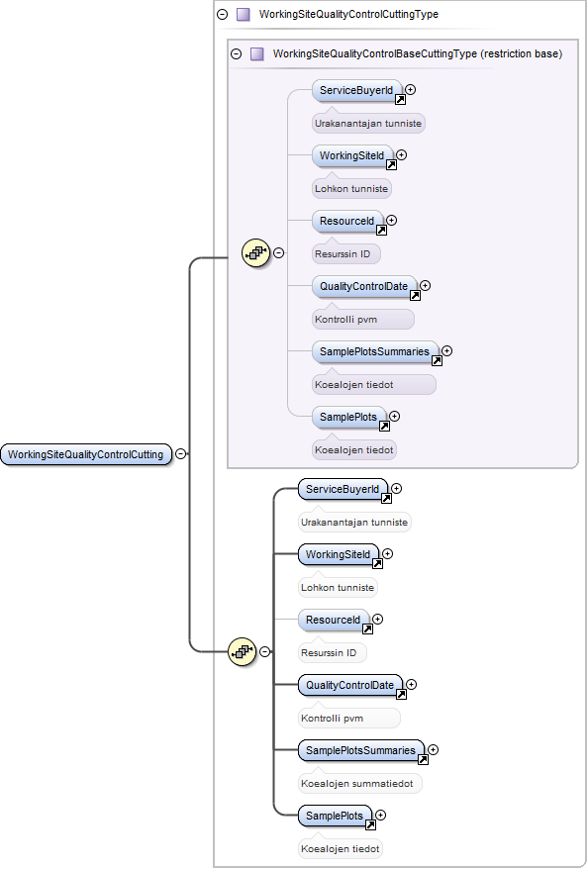Expand ServiceBuyerId in the restriction base
The height and width of the screenshot is (869, 588).
click(x=410, y=89)
